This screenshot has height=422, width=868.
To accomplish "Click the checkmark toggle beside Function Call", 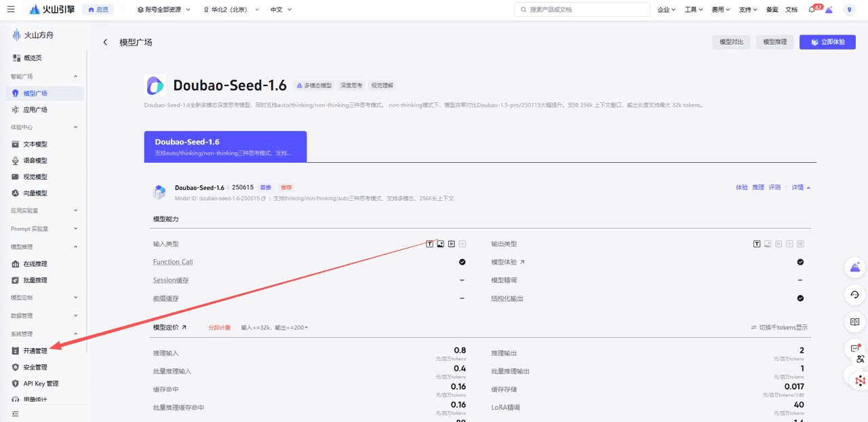I will pyautogui.click(x=462, y=262).
